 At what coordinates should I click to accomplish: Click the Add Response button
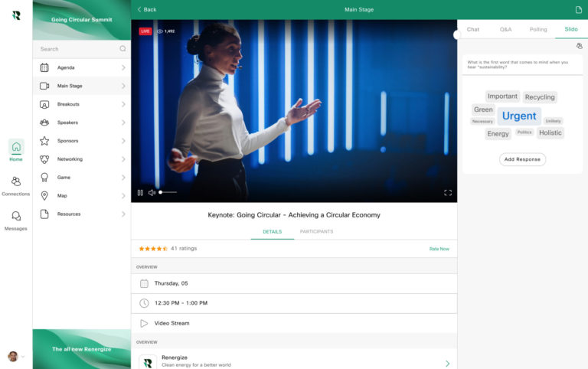click(522, 159)
